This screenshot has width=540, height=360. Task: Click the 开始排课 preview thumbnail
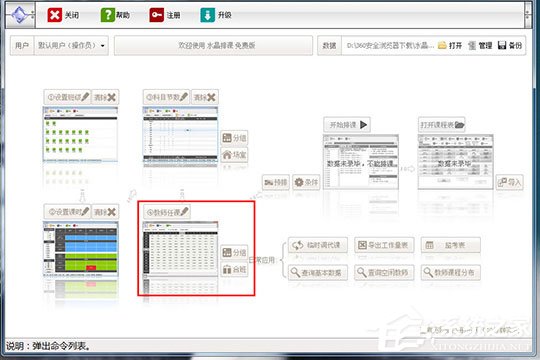[361, 162]
